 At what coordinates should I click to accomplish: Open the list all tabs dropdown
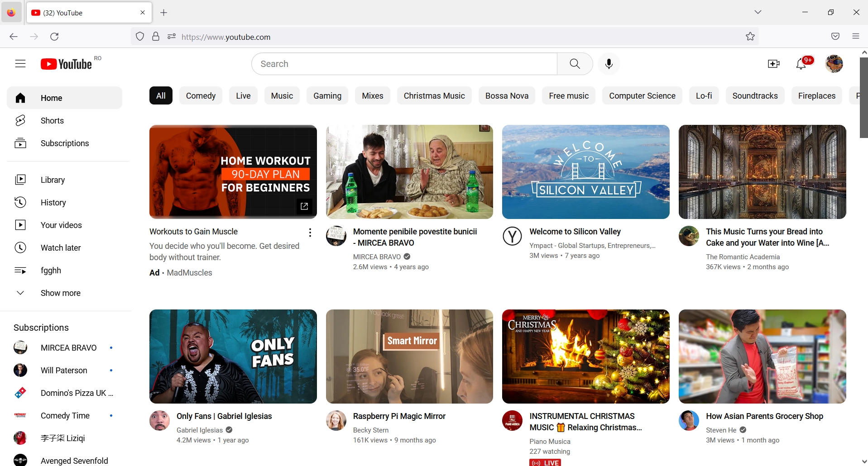tap(758, 12)
